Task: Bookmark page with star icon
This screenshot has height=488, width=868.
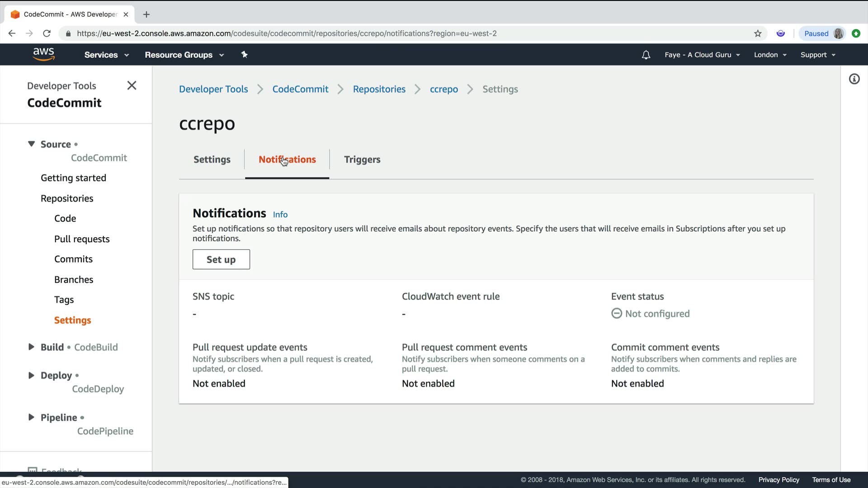Action: pos(758,33)
